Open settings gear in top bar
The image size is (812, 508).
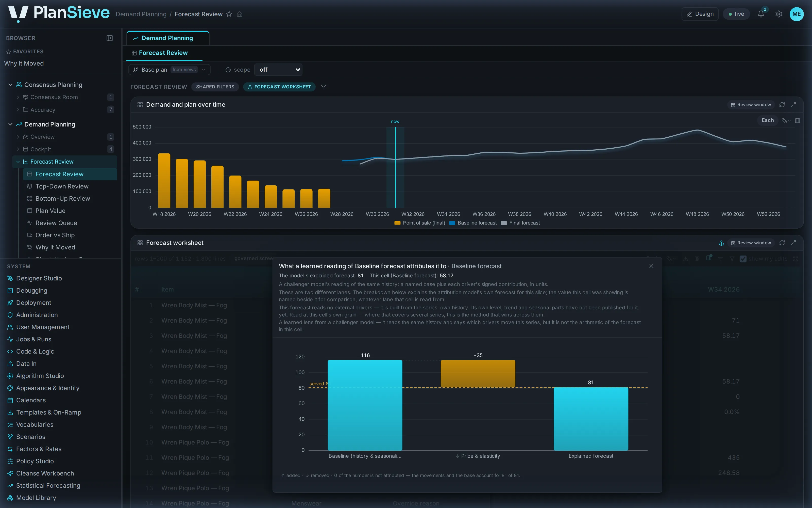coord(779,14)
